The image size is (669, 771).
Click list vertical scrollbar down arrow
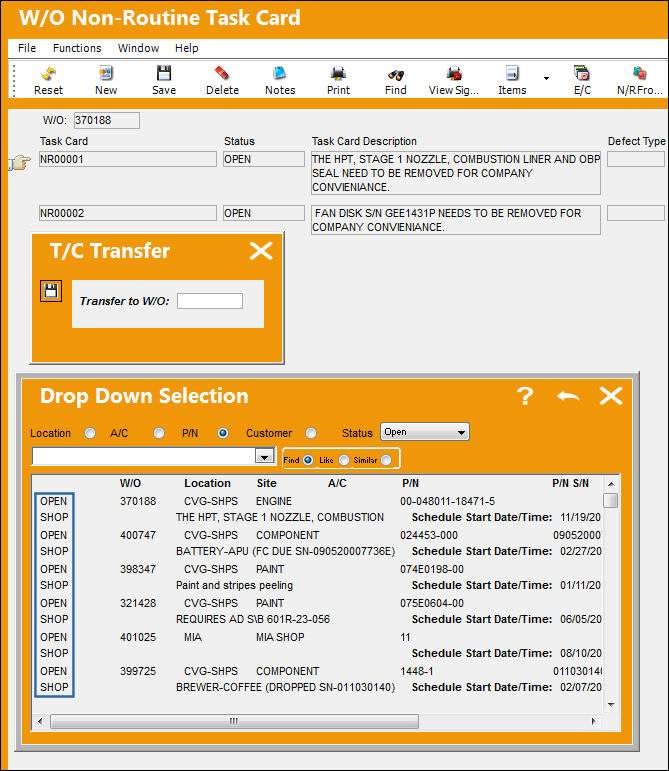[611, 705]
